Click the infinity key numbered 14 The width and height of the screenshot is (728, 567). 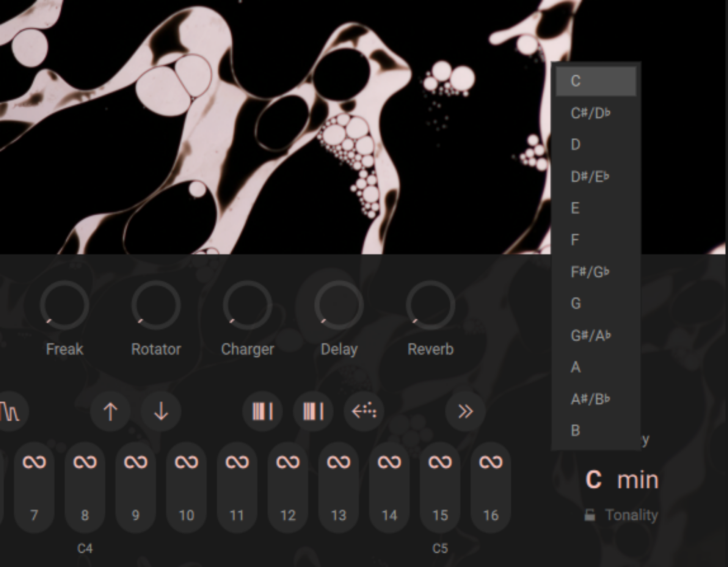(x=389, y=488)
